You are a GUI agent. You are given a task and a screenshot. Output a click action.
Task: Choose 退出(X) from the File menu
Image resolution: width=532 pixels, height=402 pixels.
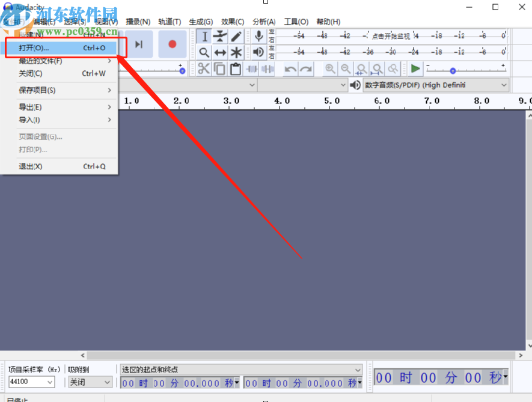point(60,166)
